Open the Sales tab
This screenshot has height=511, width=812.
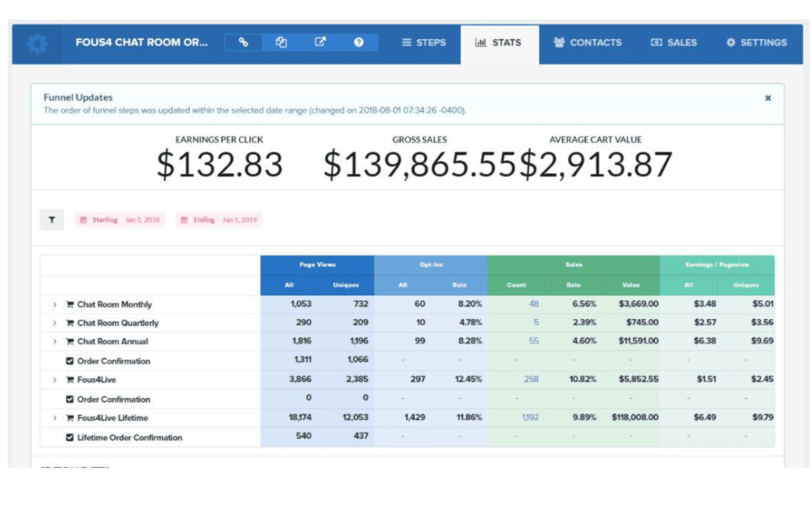pyautogui.click(x=674, y=43)
